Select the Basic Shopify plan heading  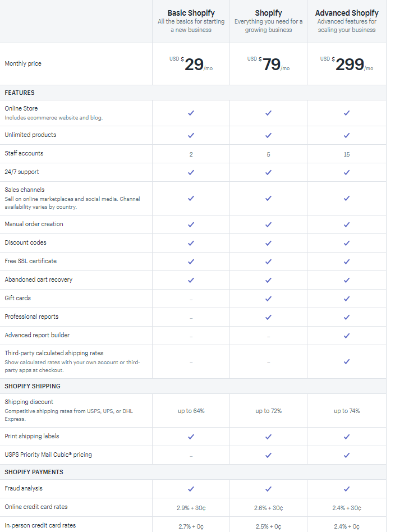[191, 13]
